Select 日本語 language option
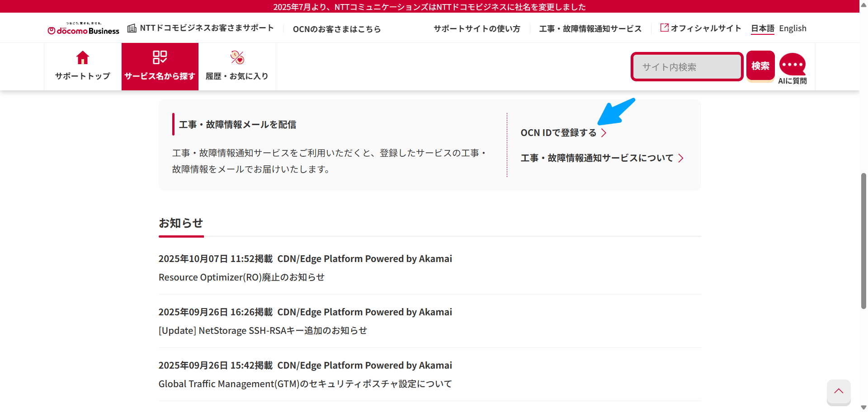 tap(763, 28)
